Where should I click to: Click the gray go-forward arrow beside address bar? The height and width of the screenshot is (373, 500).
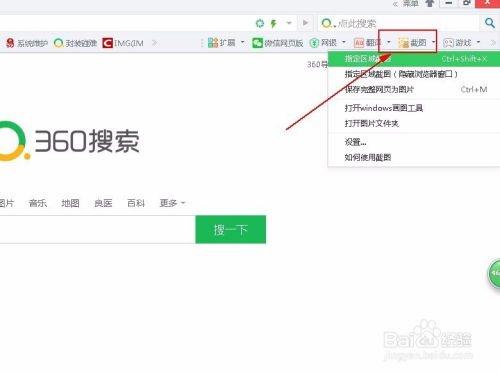pyautogui.click(x=305, y=23)
